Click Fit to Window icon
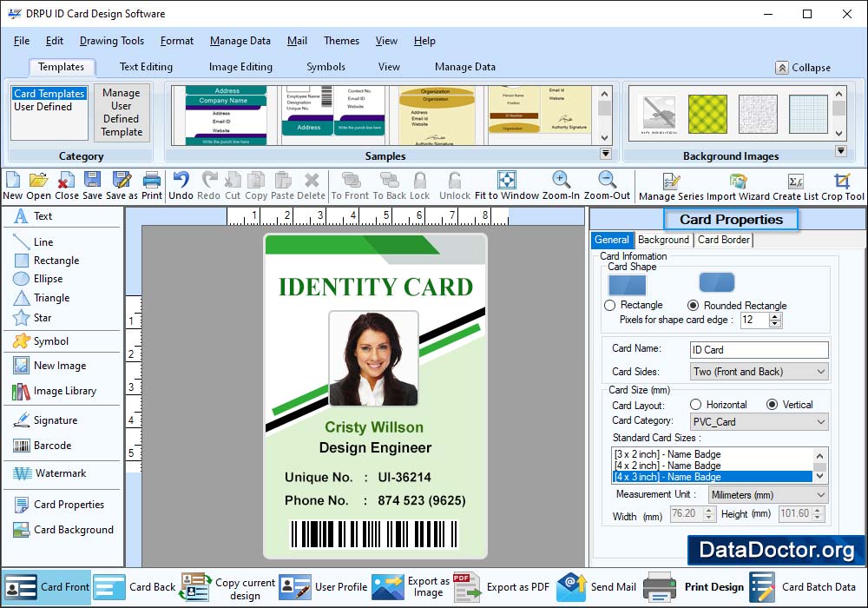 pyautogui.click(x=507, y=181)
